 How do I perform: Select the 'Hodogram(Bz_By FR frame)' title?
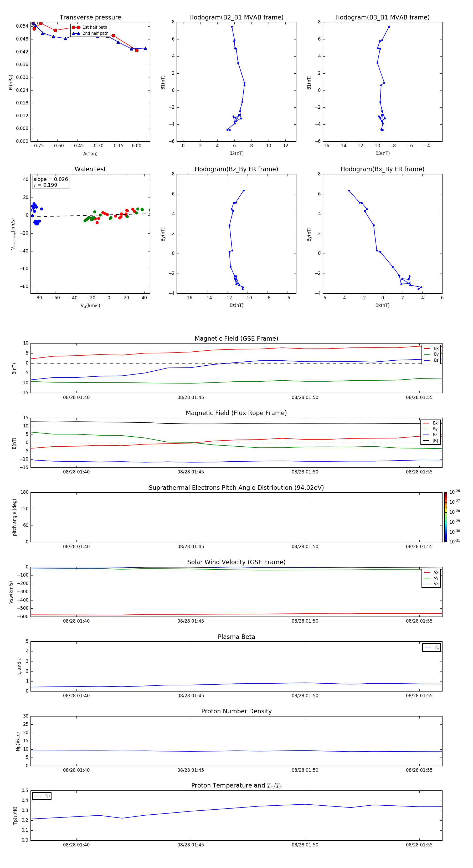pyautogui.click(x=236, y=169)
